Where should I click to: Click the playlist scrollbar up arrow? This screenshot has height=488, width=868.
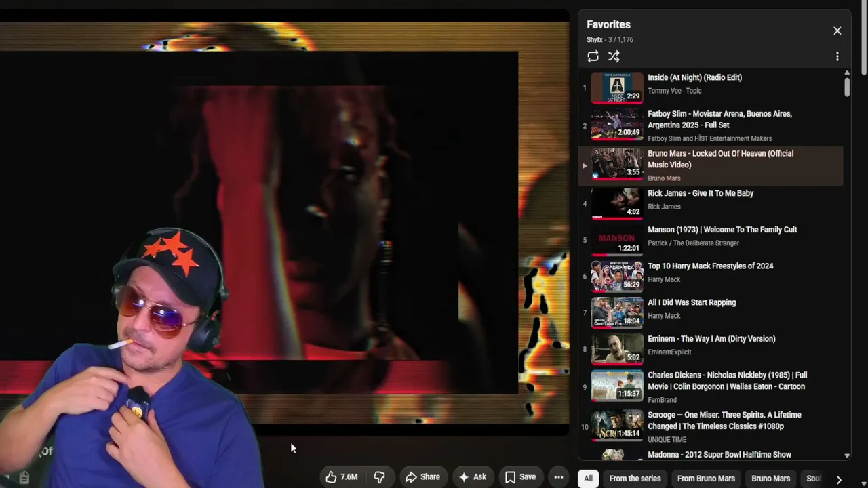(x=847, y=73)
